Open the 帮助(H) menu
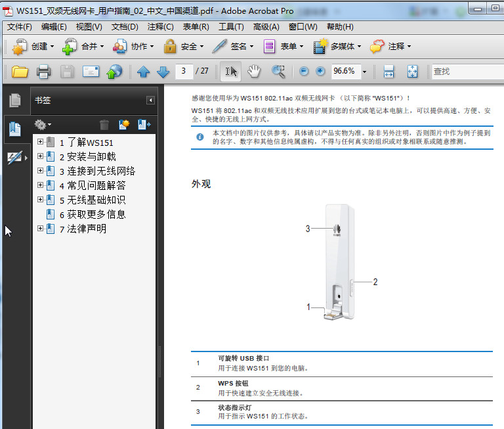 pos(340,27)
